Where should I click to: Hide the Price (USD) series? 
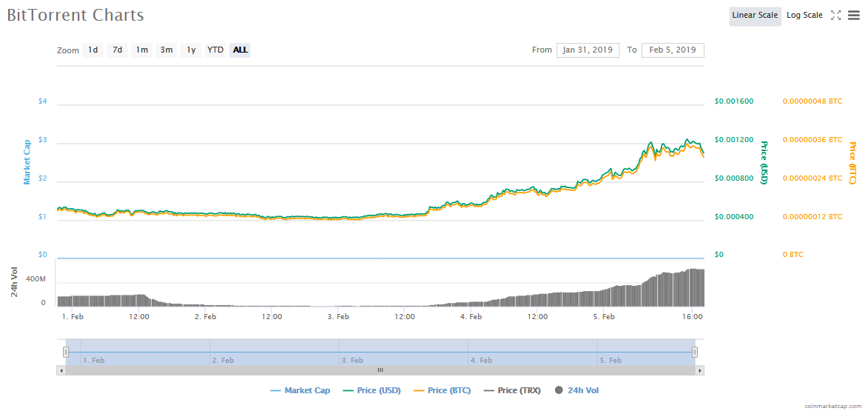[x=371, y=390]
